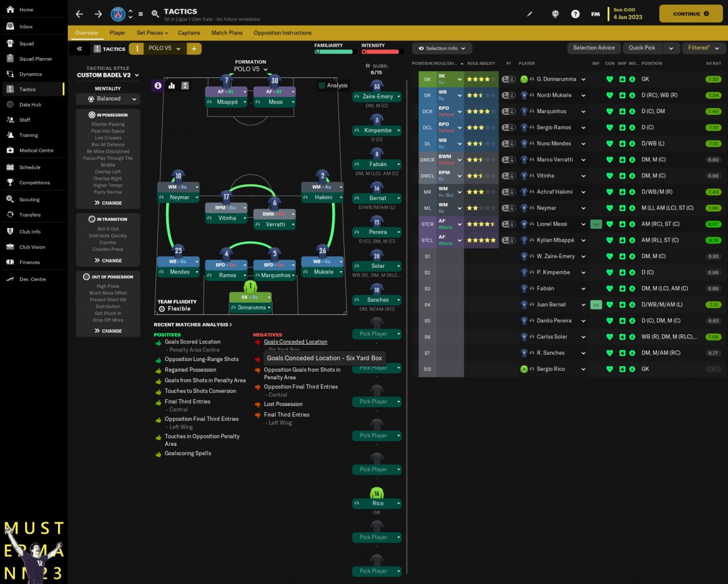
Task: Open Club Vision in sidebar
Action: 32,247
